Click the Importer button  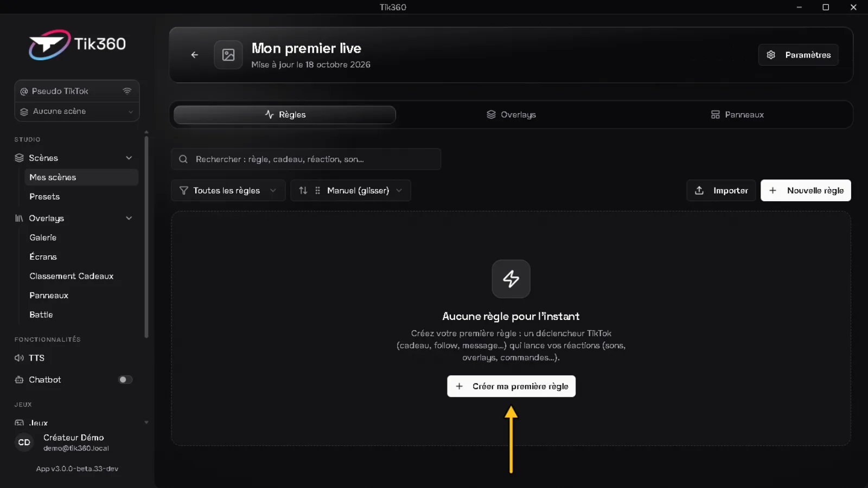pyautogui.click(x=721, y=190)
